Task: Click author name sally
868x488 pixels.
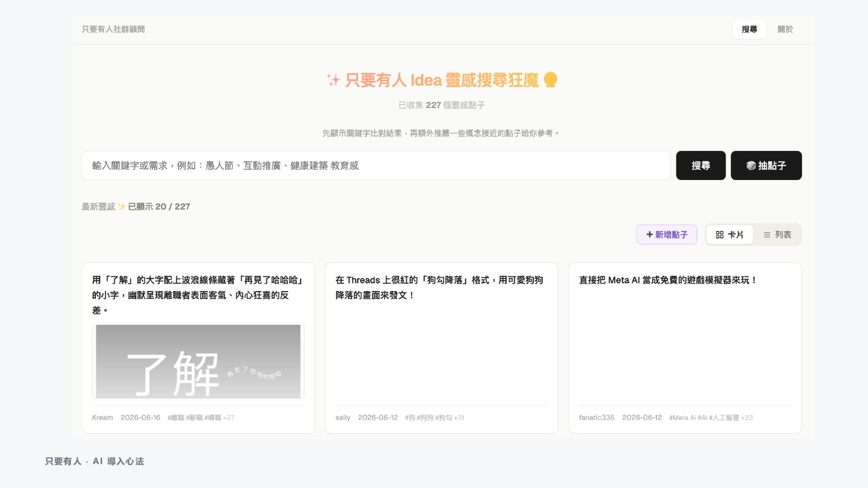Action: pos(343,418)
